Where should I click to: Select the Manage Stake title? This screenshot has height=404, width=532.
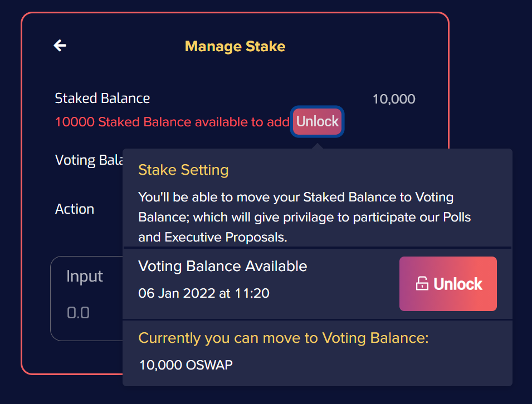click(x=235, y=46)
